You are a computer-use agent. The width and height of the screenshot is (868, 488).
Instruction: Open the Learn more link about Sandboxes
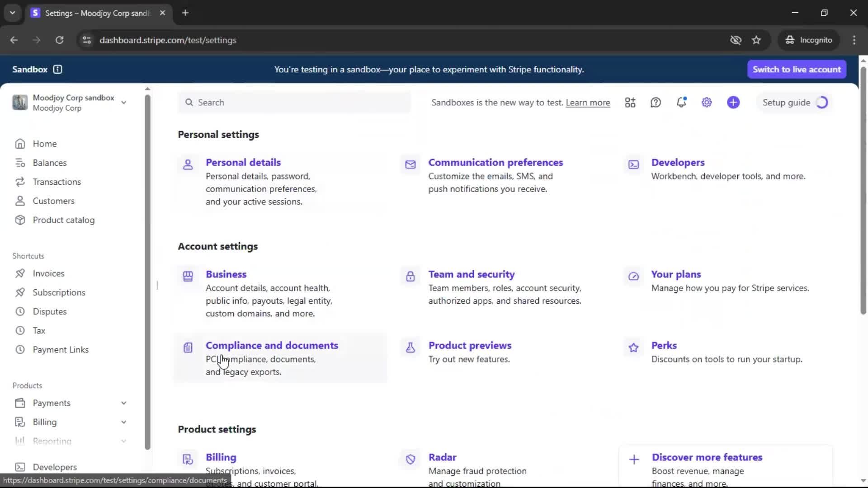point(588,103)
